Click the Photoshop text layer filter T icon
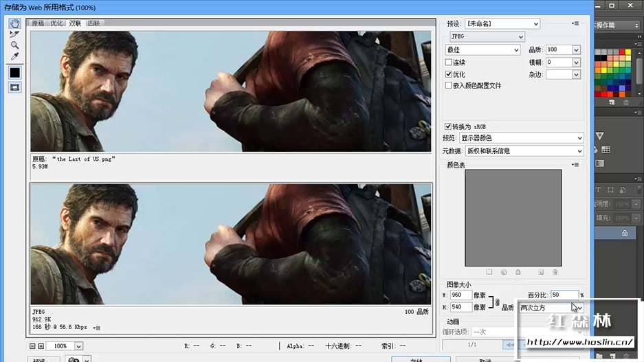This screenshot has height=362, width=644. click(x=598, y=190)
